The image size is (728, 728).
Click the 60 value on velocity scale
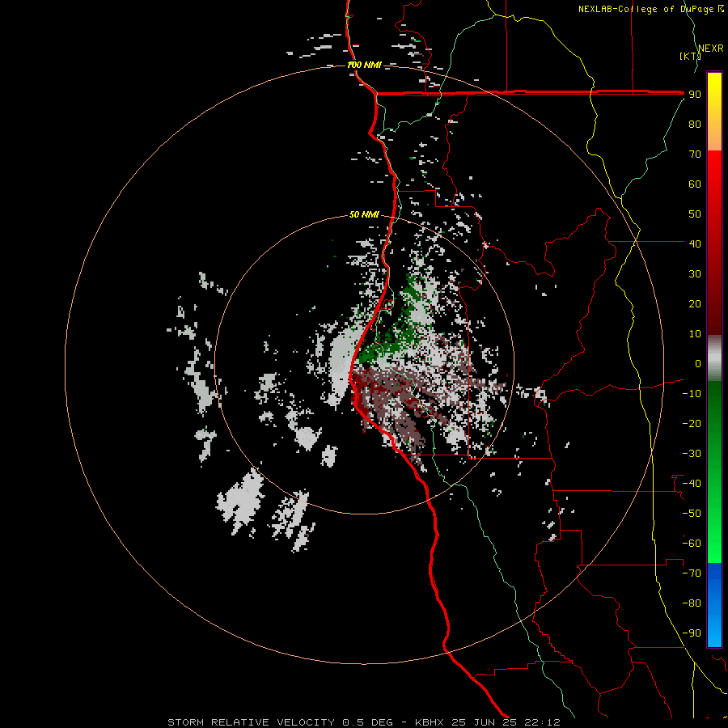[695, 184]
